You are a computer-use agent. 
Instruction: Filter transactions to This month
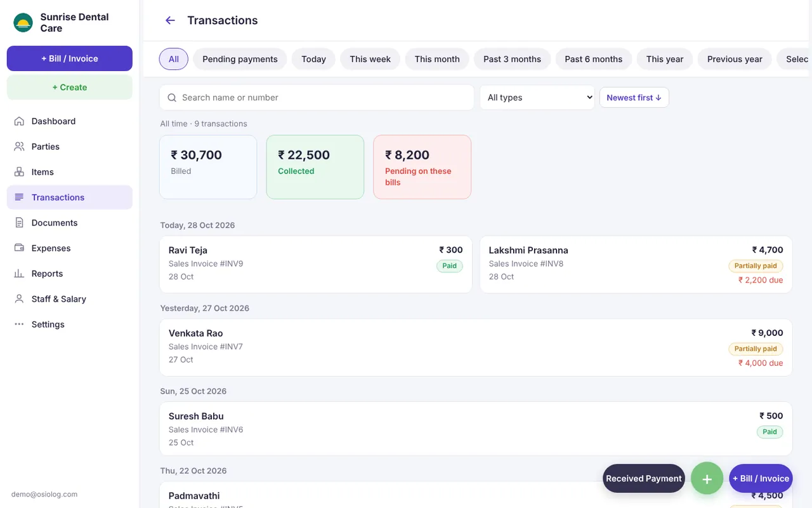437,59
